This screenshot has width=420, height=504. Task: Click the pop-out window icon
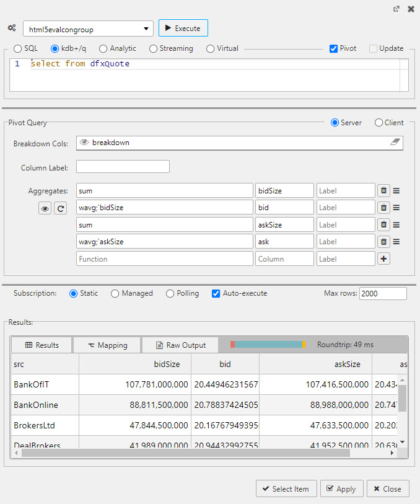[x=396, y=9]
